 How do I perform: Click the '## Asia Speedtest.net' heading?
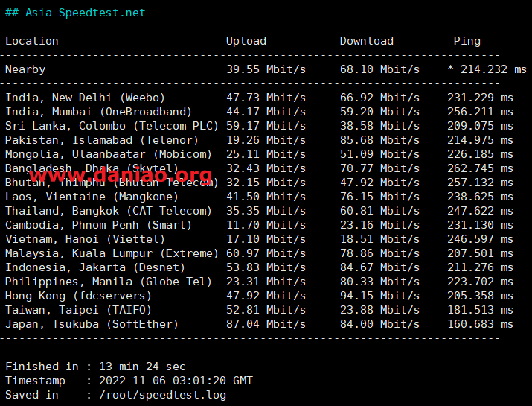75,13
